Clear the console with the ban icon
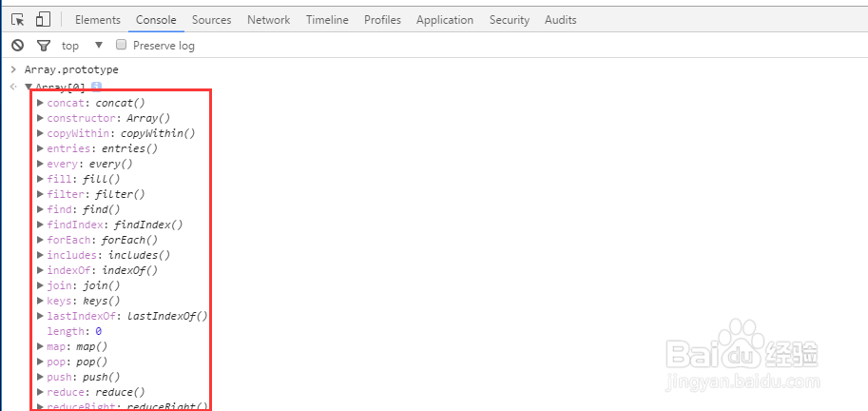This screenshot has width=868, height=411. (x=18, y=45)
